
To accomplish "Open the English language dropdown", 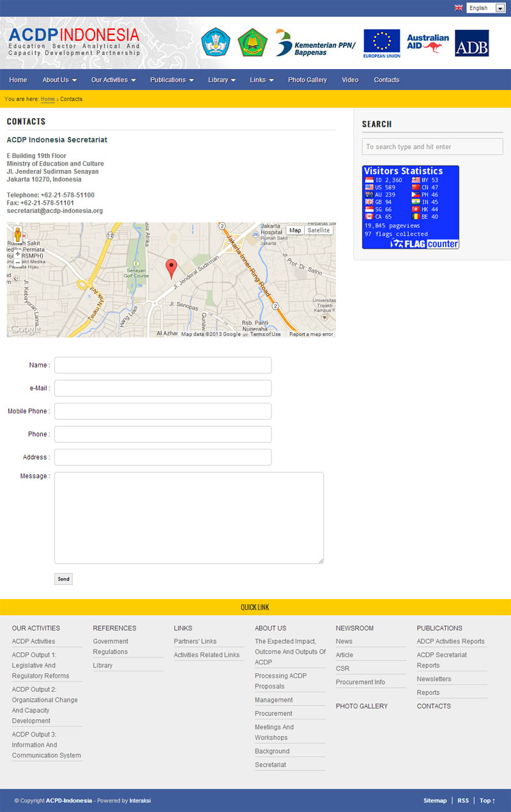I will click(x=486, y=8).
